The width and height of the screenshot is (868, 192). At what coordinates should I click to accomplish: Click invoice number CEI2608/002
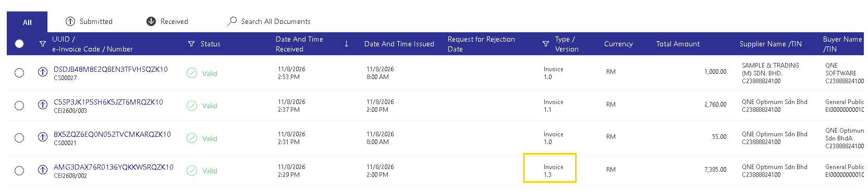coord(70,176)
